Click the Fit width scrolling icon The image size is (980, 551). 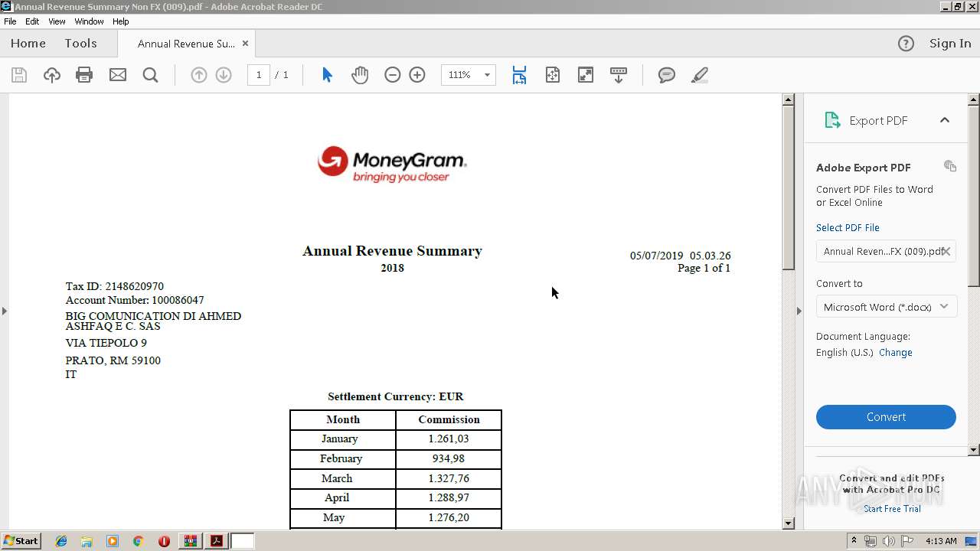click(x=519, y=75)
